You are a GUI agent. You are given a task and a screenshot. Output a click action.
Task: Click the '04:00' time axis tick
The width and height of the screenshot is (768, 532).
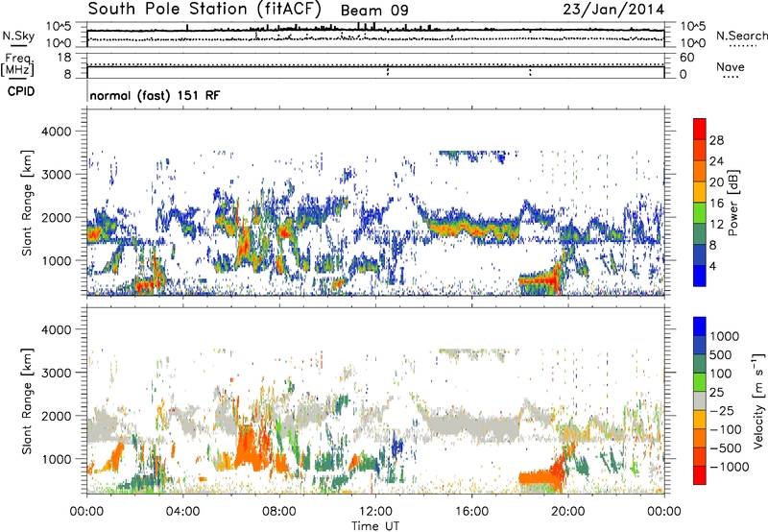(182, 512)
